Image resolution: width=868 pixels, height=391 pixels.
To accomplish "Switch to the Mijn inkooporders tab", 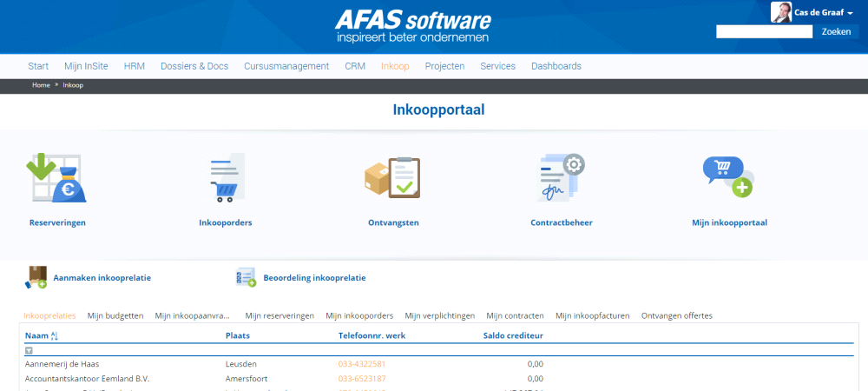I will click(x=359, y=315).
